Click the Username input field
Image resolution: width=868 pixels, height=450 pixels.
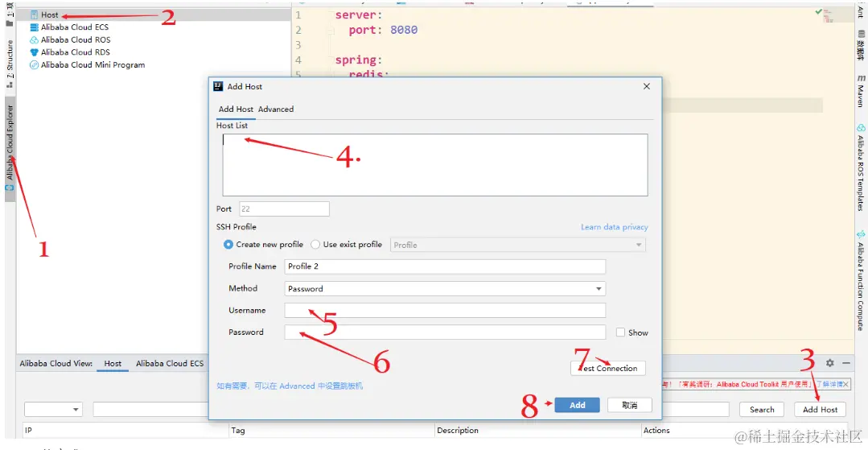[445, 311]
